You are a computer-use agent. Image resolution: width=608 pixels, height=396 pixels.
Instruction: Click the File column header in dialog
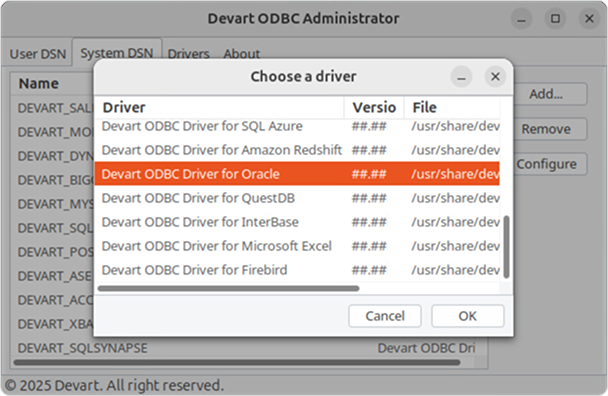(x=452, y=107)
